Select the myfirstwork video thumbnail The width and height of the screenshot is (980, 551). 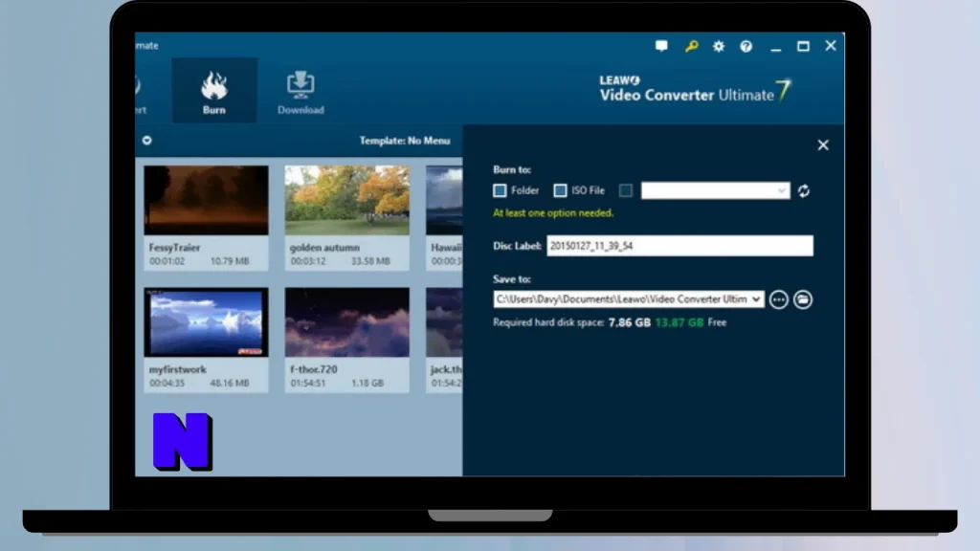click(207, 322)
